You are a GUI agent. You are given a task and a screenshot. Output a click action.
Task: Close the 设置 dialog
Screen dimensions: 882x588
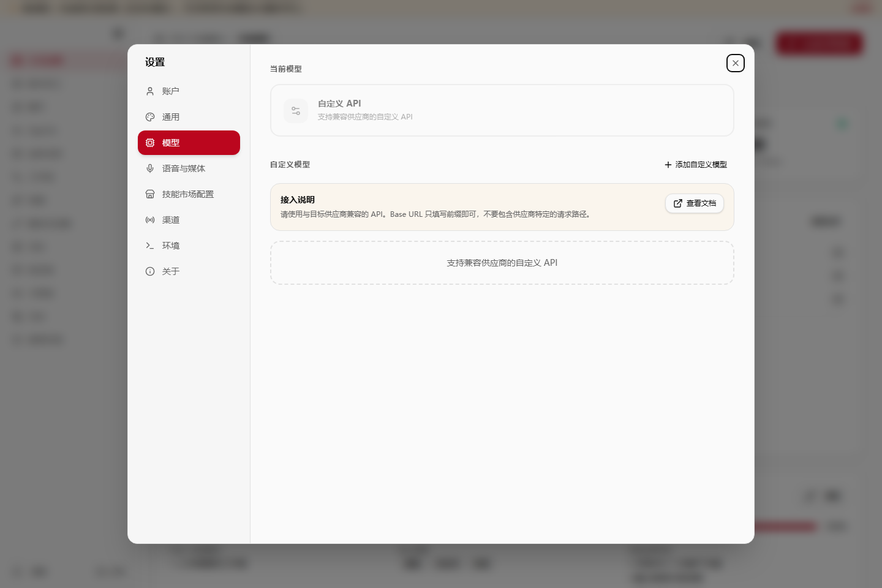[736, 63]
